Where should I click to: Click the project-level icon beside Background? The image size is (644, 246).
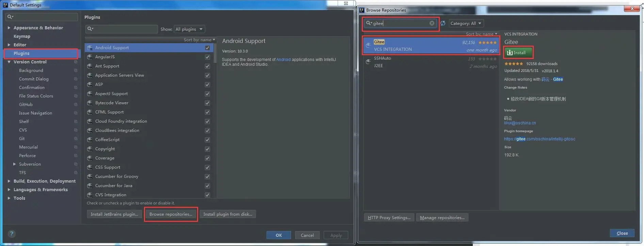coord(76,71)
